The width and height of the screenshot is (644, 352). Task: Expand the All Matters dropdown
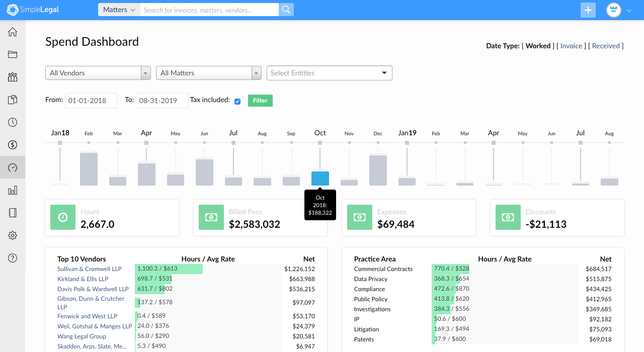(208, 72)
